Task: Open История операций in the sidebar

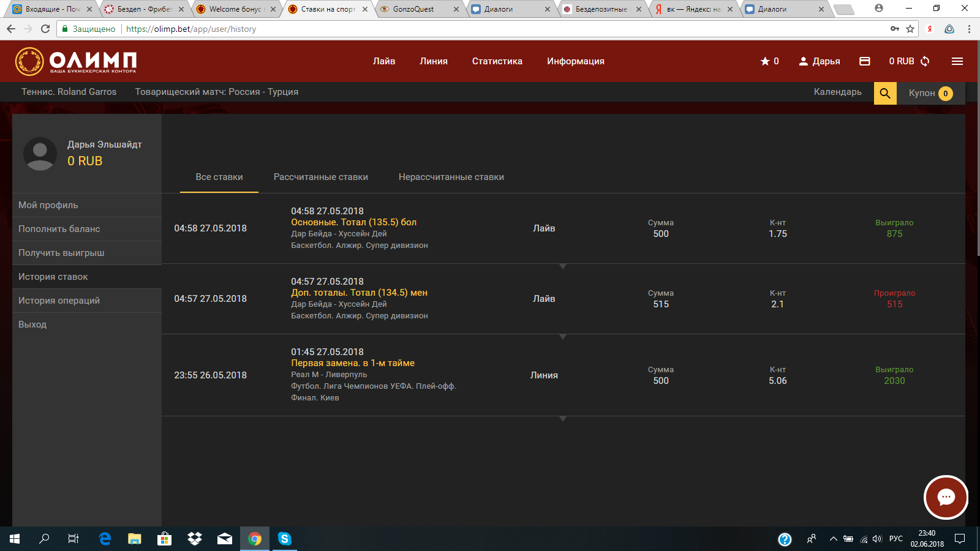Action: coord(87,301)
